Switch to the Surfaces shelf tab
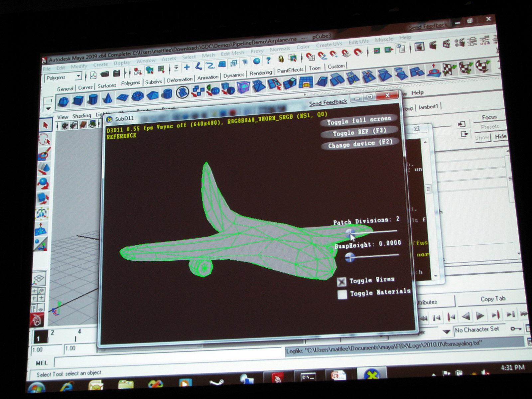 click(x=107, y=86)
